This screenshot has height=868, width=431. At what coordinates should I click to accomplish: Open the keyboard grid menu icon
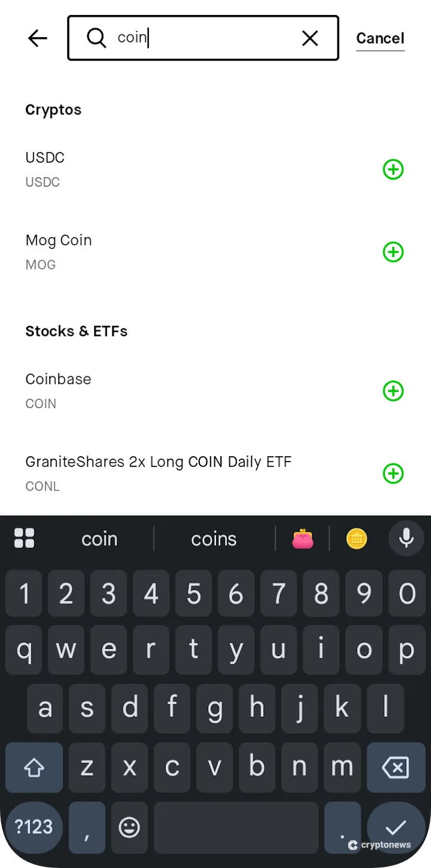[25, 538]
